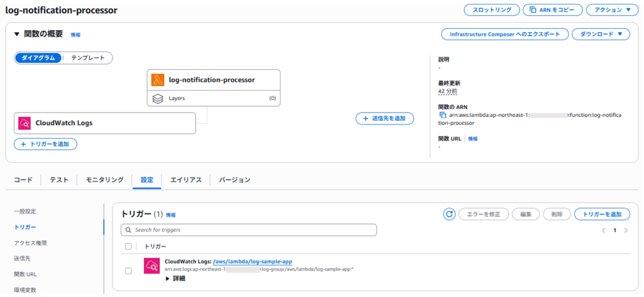
Task: Open /aws/lambda/log-sample-app log group link
Action: point(252,261)
